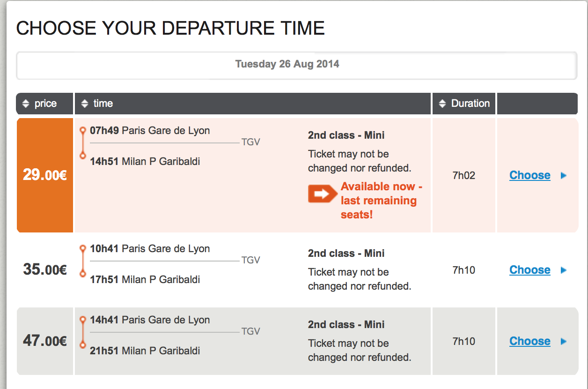Image resolution: width=588 pixels, height=389 pixels.
Task: Select the 35.00€ fare price
Action: pos(45,270)
